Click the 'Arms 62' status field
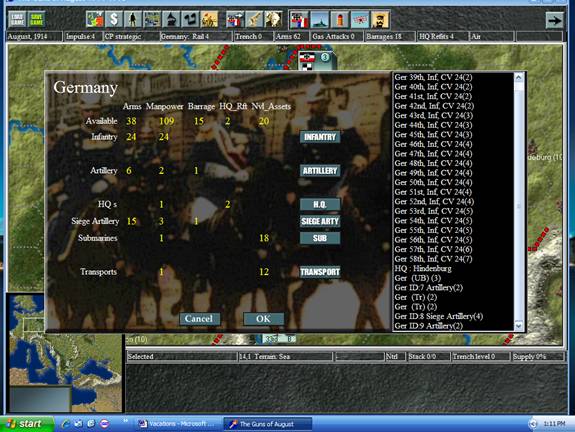Screen dimensions: 575x432 click(x=291, y=37)
